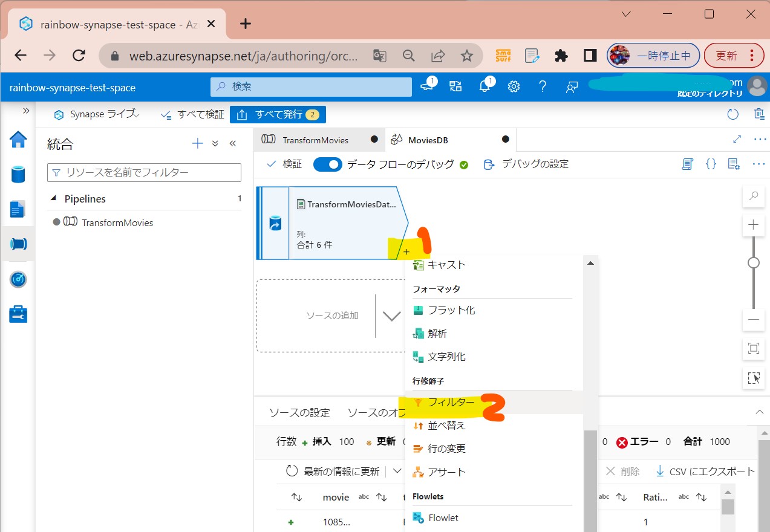Open the browser tab search chevron
This screenshot has width=770, height=532.
(627, 14)
